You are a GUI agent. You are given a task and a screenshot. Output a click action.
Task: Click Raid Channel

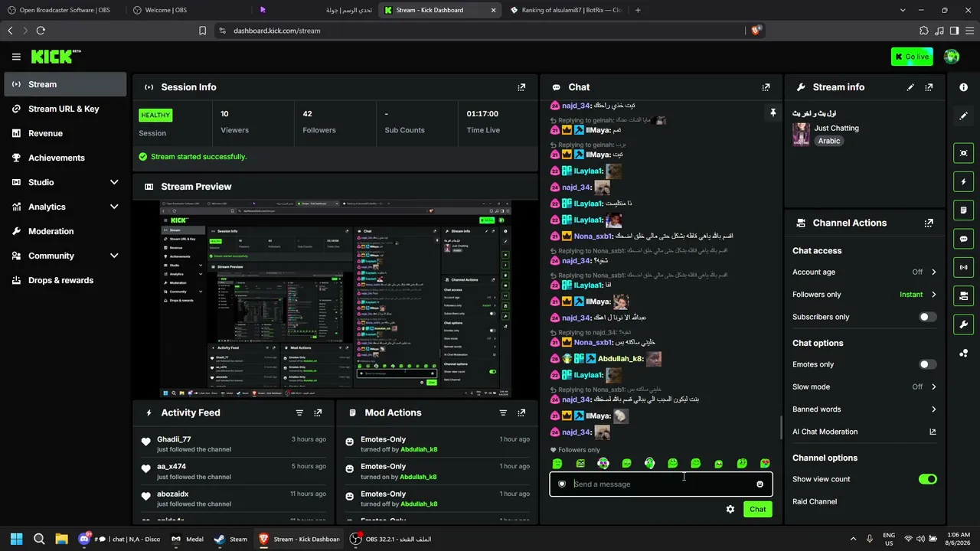pyautogui.click(x=815, y=501)
